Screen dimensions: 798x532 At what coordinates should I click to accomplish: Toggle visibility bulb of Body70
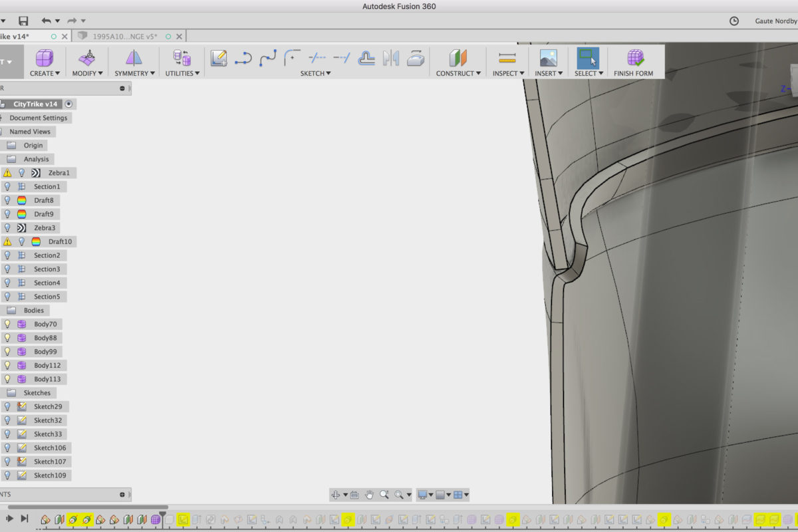[x=7, y=324]
